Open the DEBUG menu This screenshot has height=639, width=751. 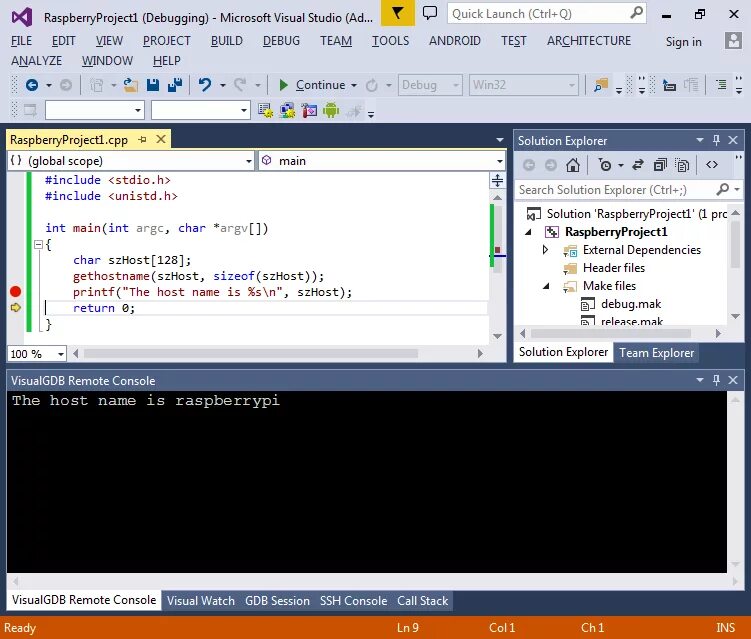click(281, 41)
